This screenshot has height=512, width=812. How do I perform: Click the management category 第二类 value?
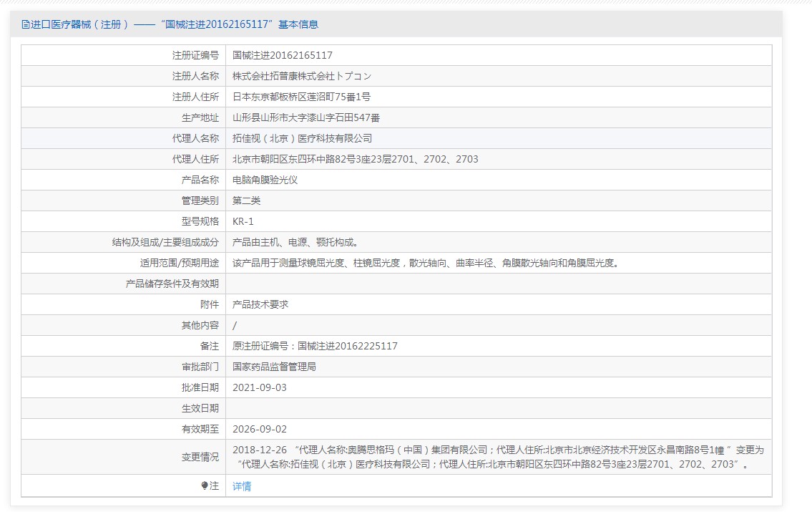click(247, 201)
